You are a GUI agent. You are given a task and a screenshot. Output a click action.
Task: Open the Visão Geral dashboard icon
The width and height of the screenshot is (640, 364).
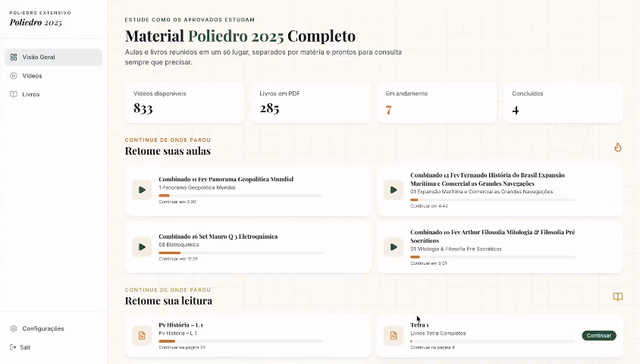(13, 57)
